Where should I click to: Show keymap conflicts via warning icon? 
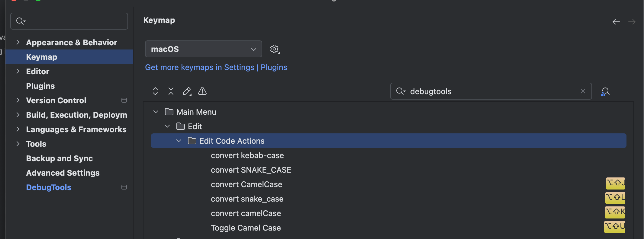202,91
